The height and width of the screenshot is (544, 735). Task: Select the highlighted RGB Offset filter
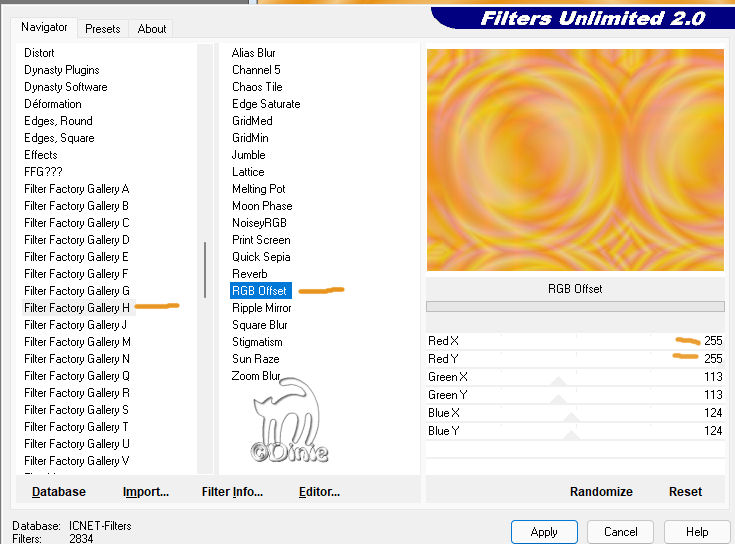[261, 291]
